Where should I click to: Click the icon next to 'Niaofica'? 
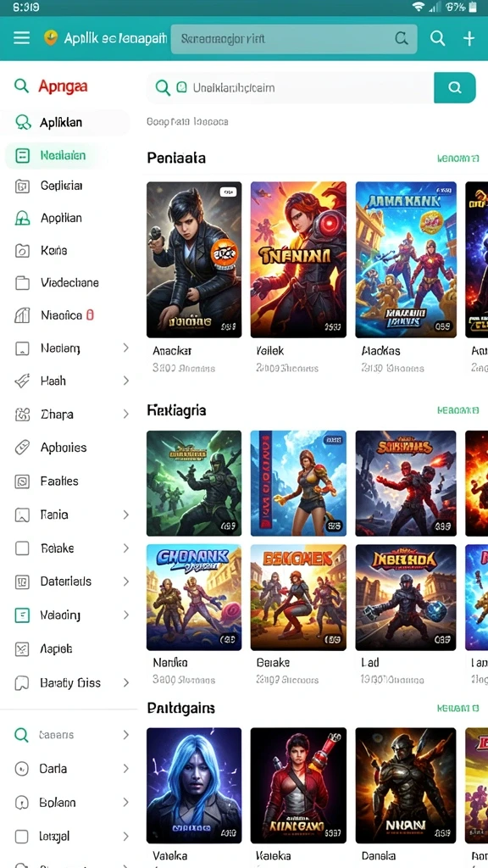[x=21, y=315]
